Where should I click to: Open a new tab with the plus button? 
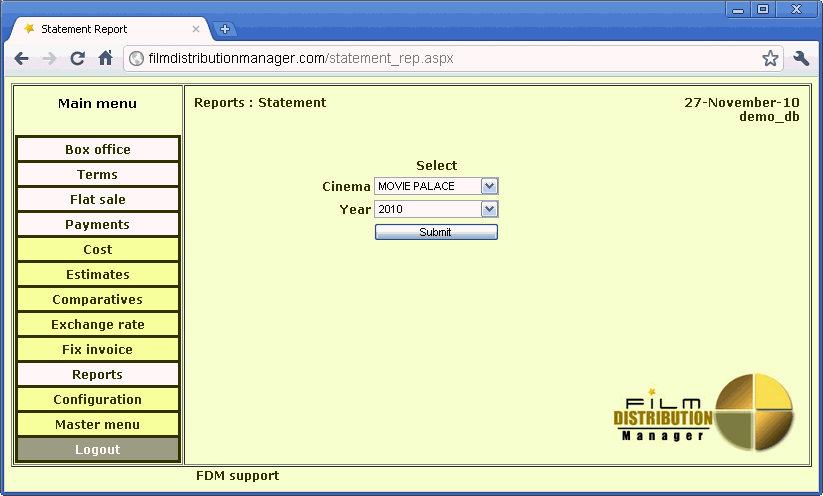pos(225,29)
